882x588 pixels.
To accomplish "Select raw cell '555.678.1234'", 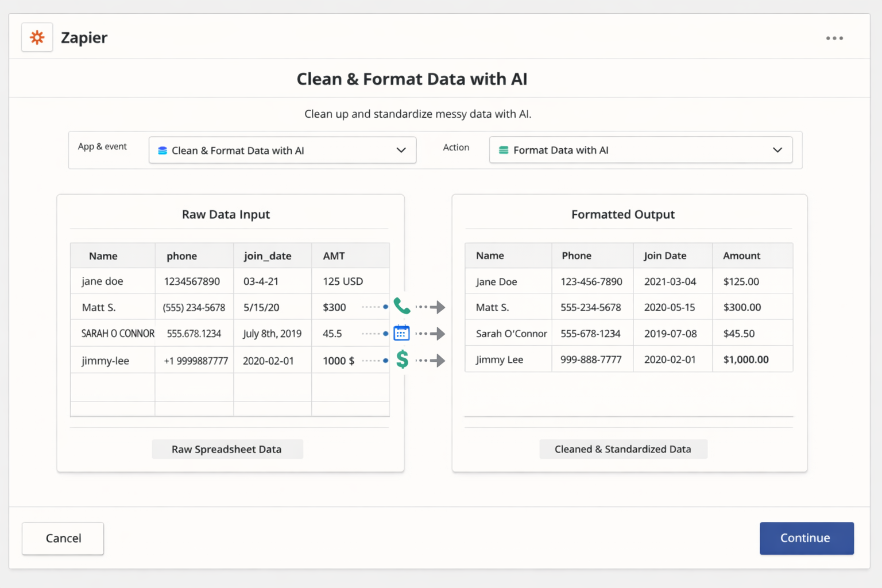I will 194,333.
